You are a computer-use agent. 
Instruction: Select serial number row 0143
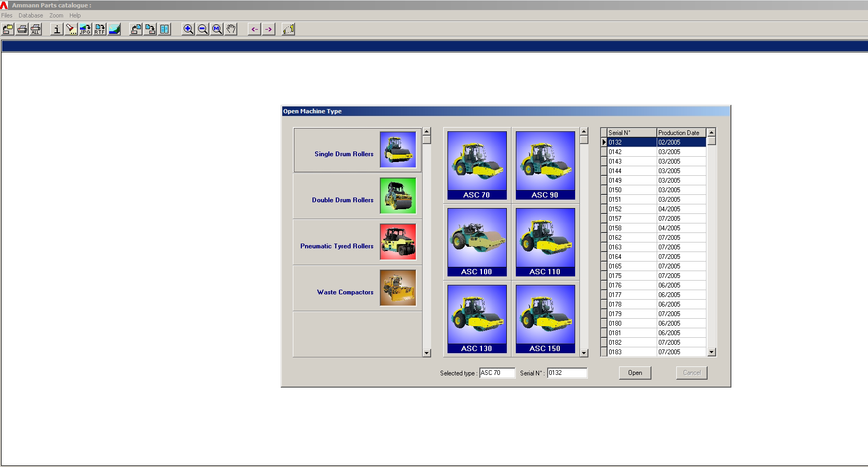(x=657, y=161)
